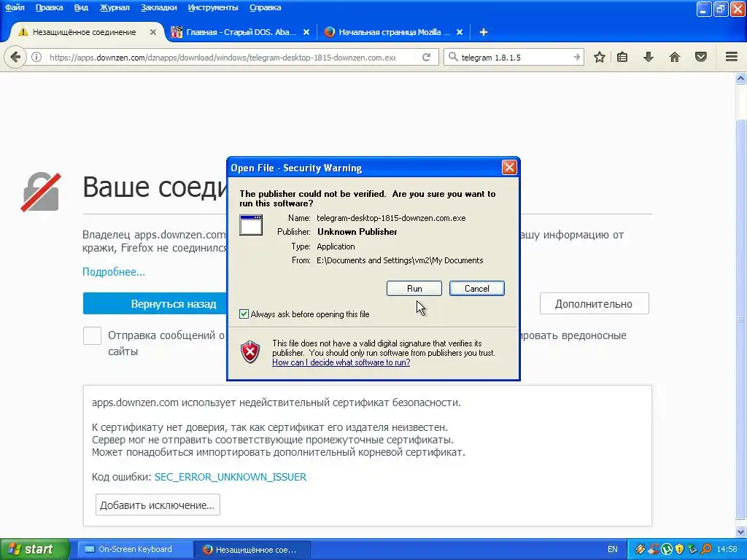Click the Unknown Publisher text

357,232
